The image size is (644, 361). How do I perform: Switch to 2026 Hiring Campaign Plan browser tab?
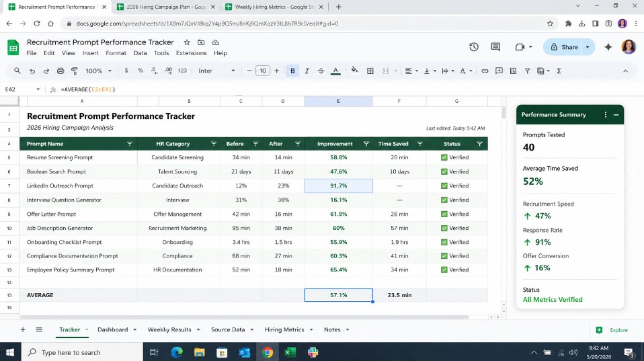pos(166,7)
